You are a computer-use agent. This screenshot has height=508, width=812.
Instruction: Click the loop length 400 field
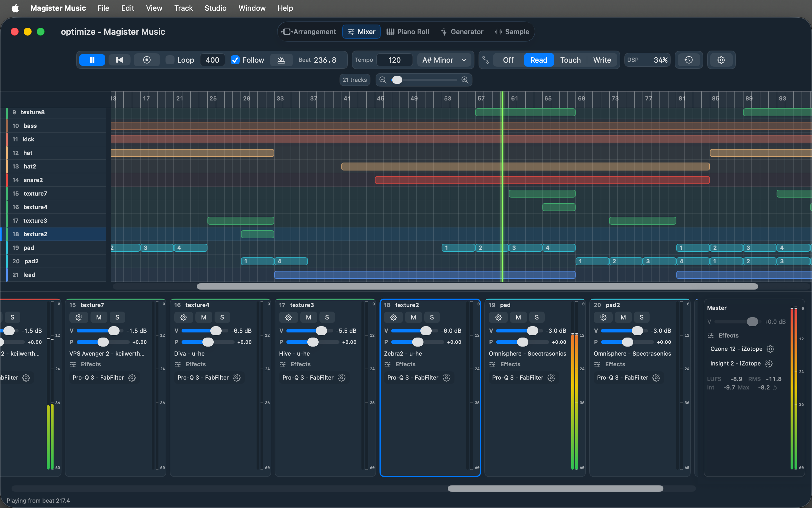(212, 60)
